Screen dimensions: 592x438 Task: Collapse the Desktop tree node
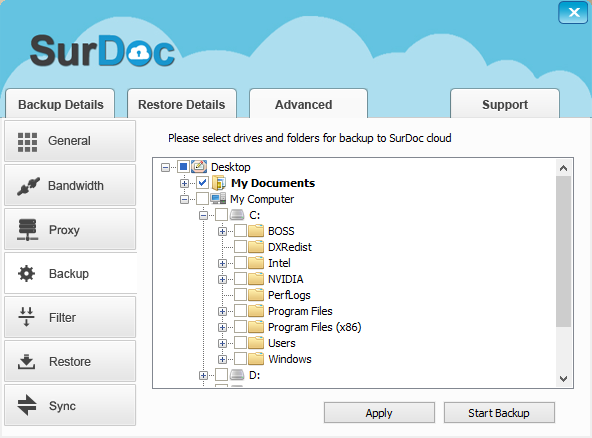coord(165,167)
